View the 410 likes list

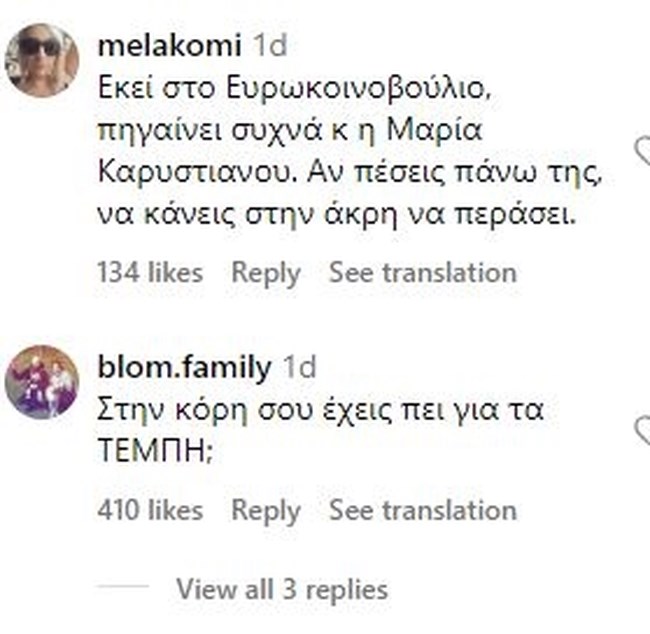pyautogui.click(x=150, y=510)
